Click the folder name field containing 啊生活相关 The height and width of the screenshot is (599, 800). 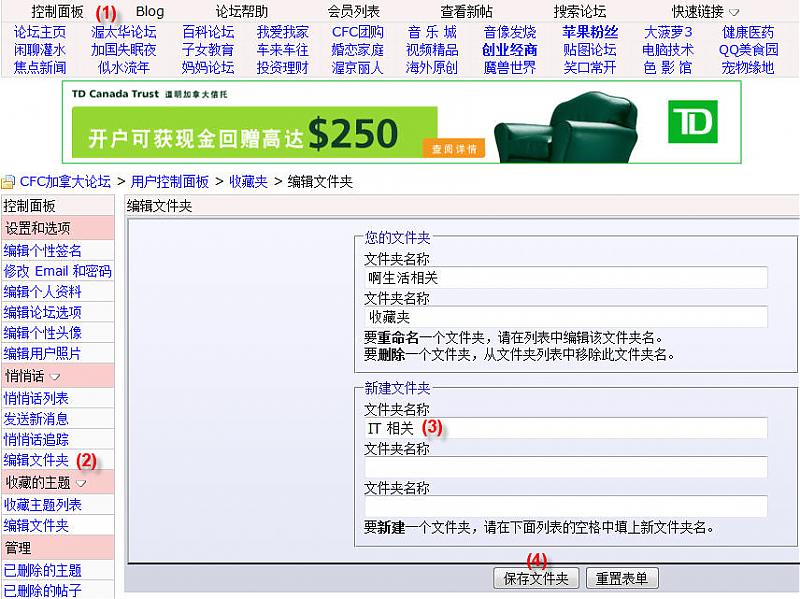(565, 277)
